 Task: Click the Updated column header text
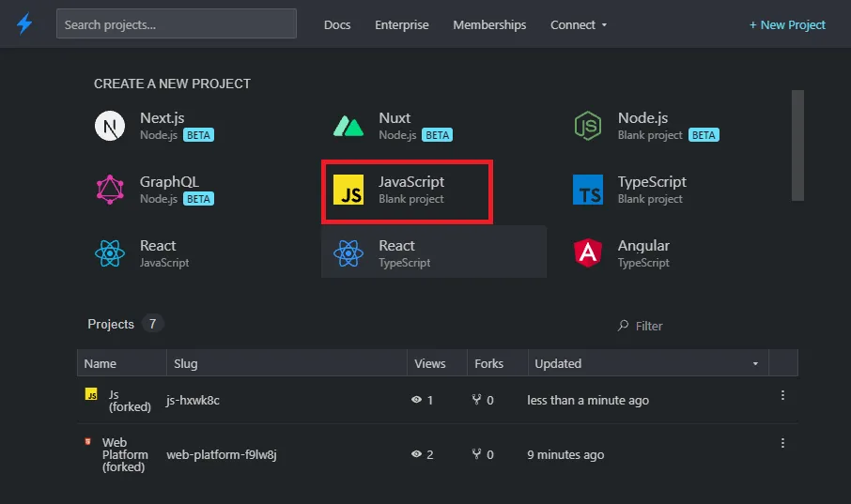point(558,363)
